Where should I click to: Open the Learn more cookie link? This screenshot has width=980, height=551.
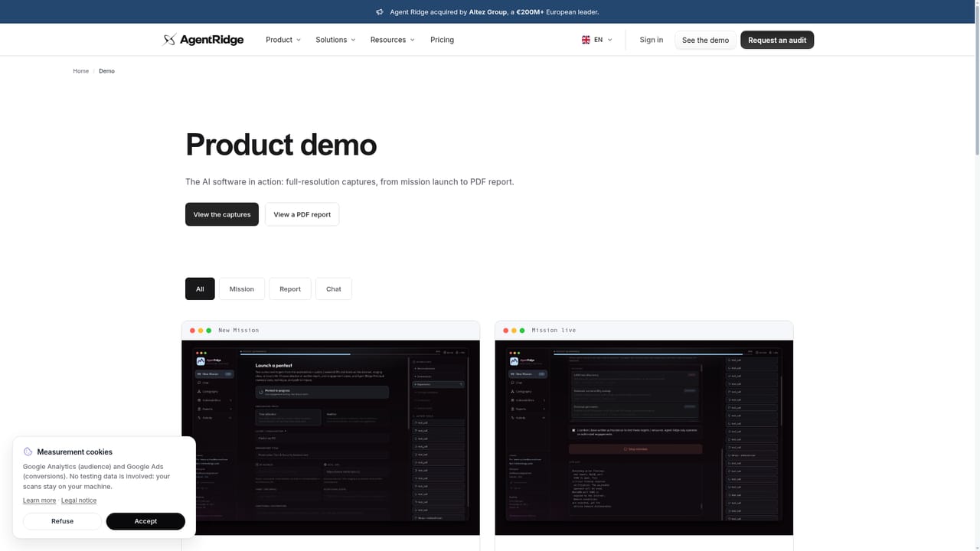tap(39, 500)
